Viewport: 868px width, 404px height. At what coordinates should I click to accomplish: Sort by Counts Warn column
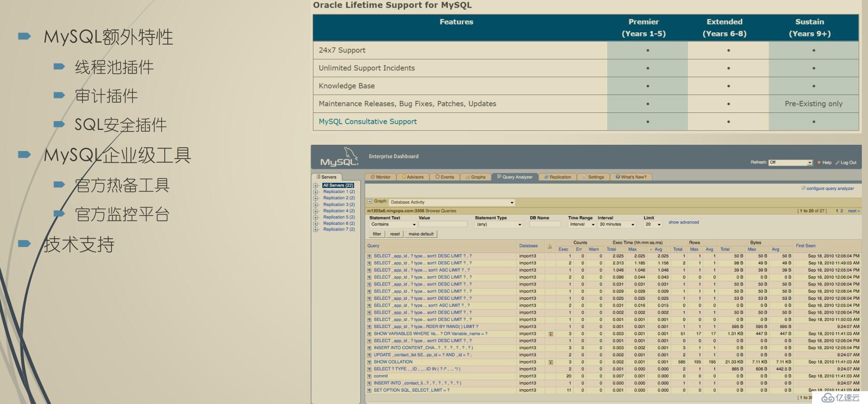coord(593,249)
